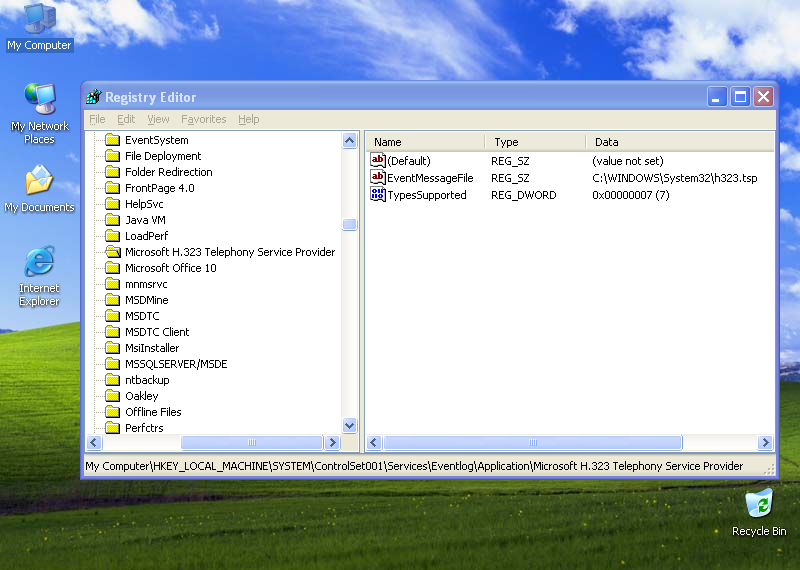This screenshot has height=570, width=800.
Task: Maximize the Registry Editor window
Action: click(740, 96)
